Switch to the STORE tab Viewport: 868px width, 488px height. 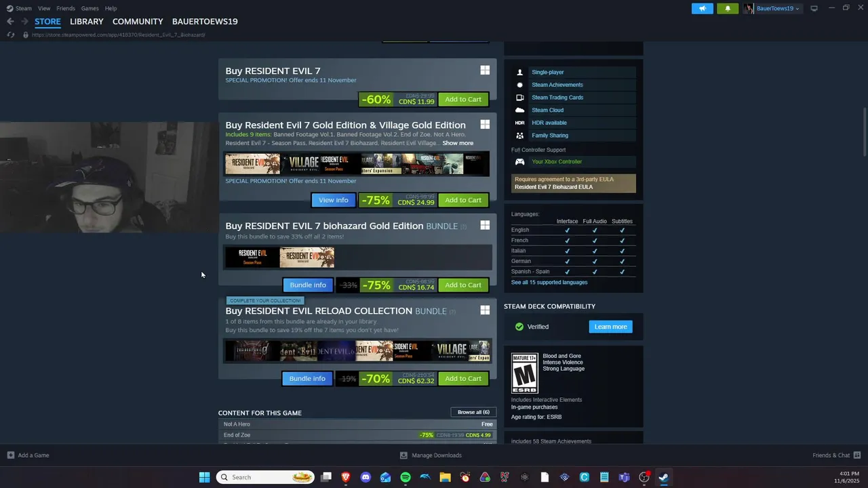47,22
